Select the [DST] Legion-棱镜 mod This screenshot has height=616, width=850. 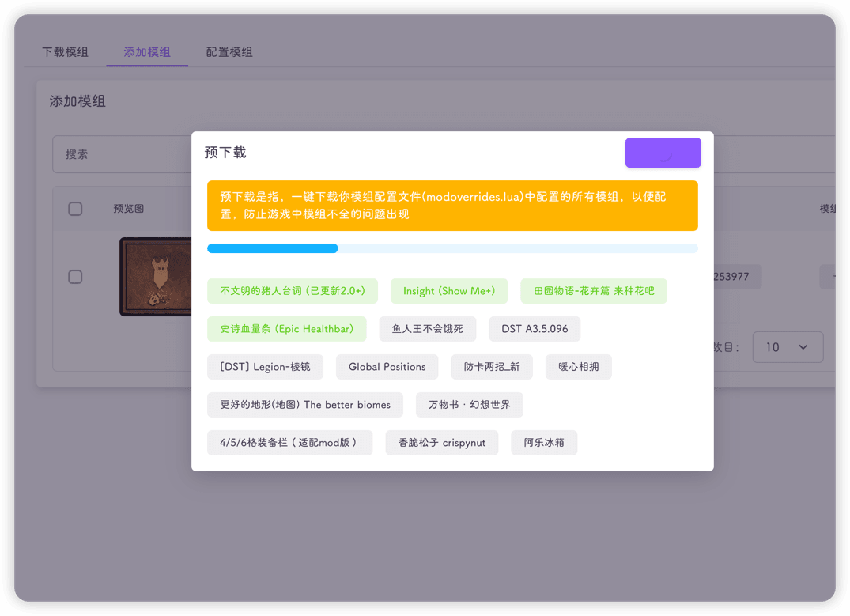click(x=265, y=367)
